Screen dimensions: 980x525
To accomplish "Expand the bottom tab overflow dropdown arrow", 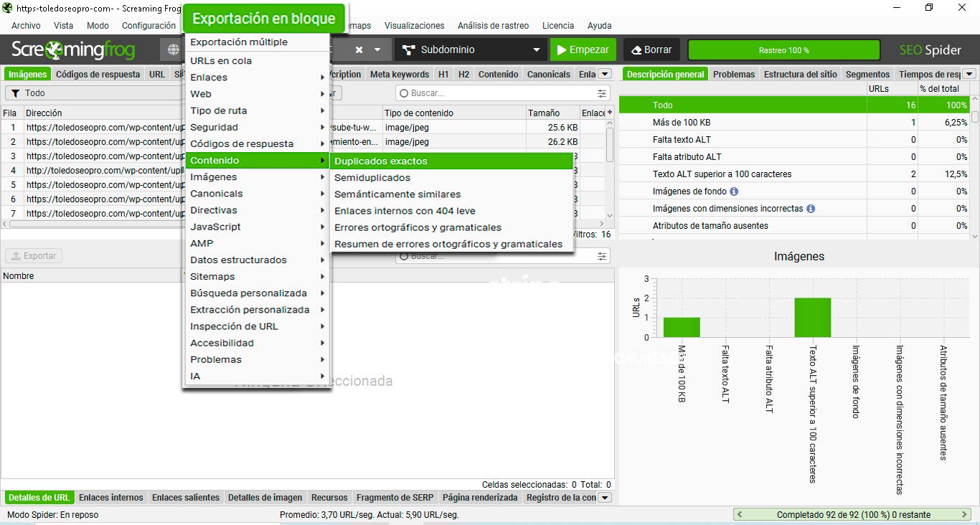I will (604, 497).
